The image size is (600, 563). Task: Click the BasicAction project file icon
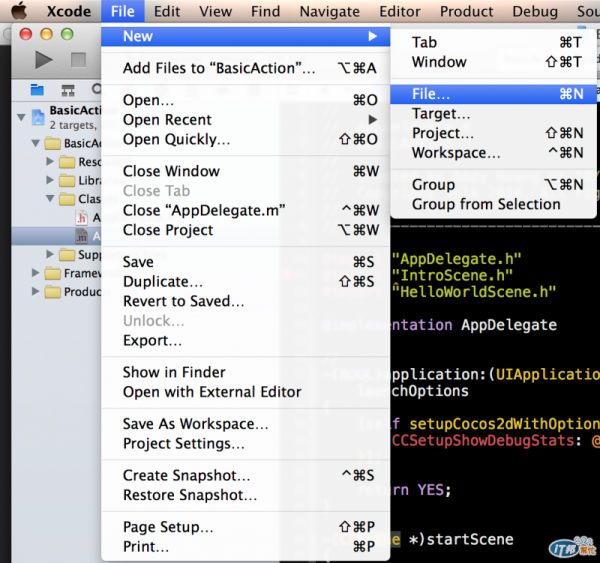(38, 117)
